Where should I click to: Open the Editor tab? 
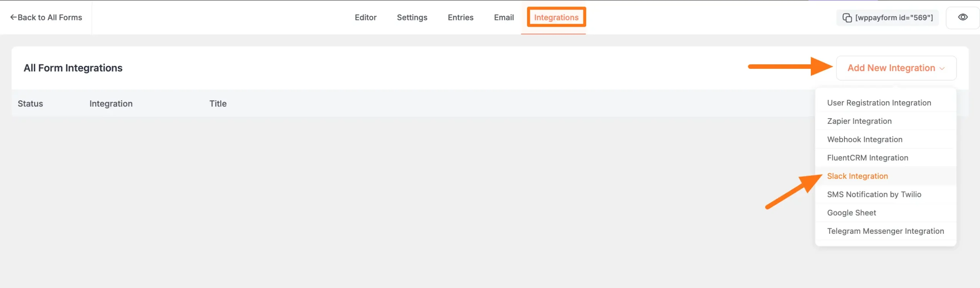pyautogui.click(x=365, y=18)
